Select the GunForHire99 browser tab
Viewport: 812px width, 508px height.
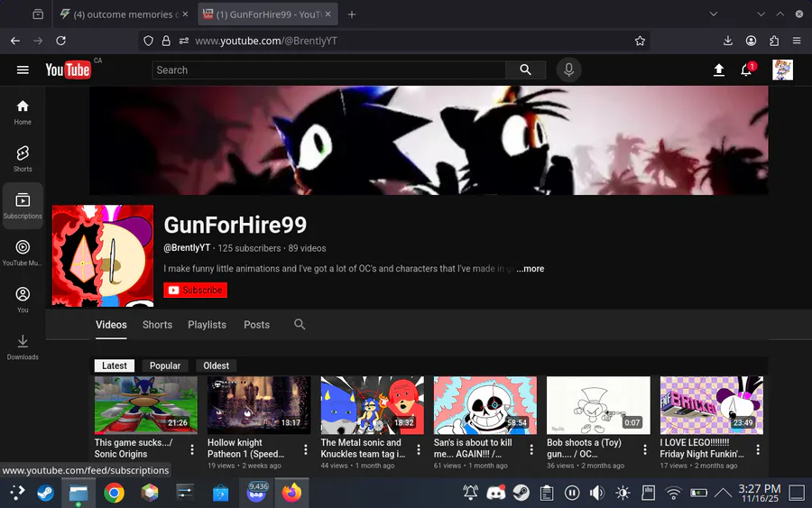pos(268,14)
